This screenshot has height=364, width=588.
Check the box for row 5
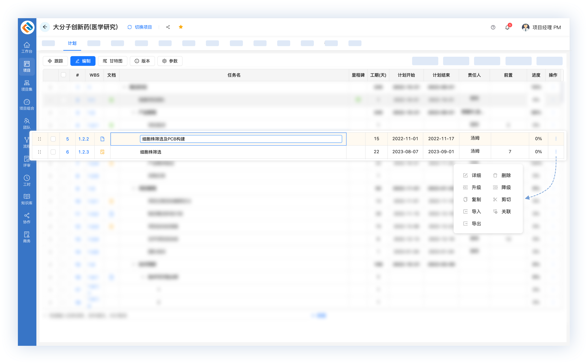[x=53, y=139]
